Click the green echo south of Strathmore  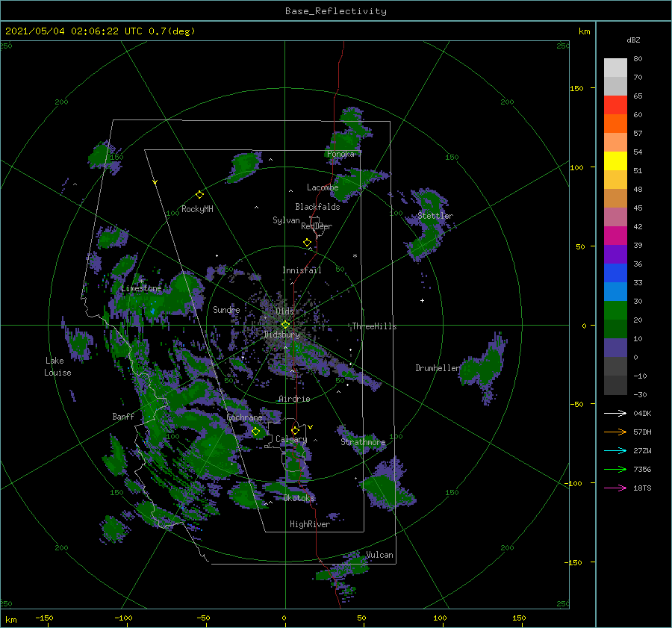[386, 487]
